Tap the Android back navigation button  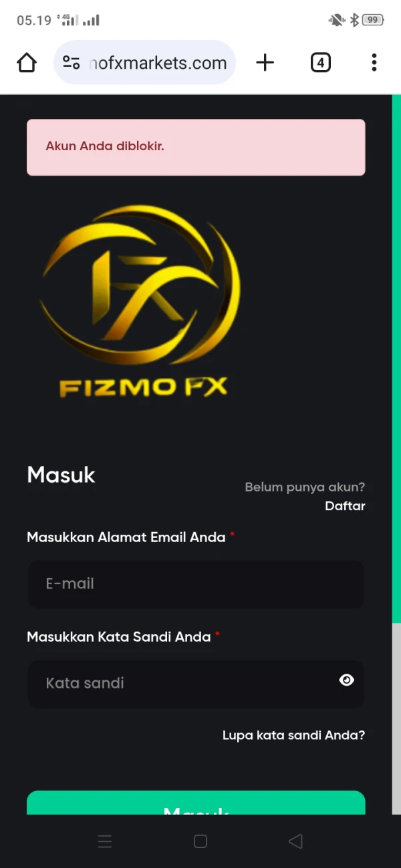(295, 841)
